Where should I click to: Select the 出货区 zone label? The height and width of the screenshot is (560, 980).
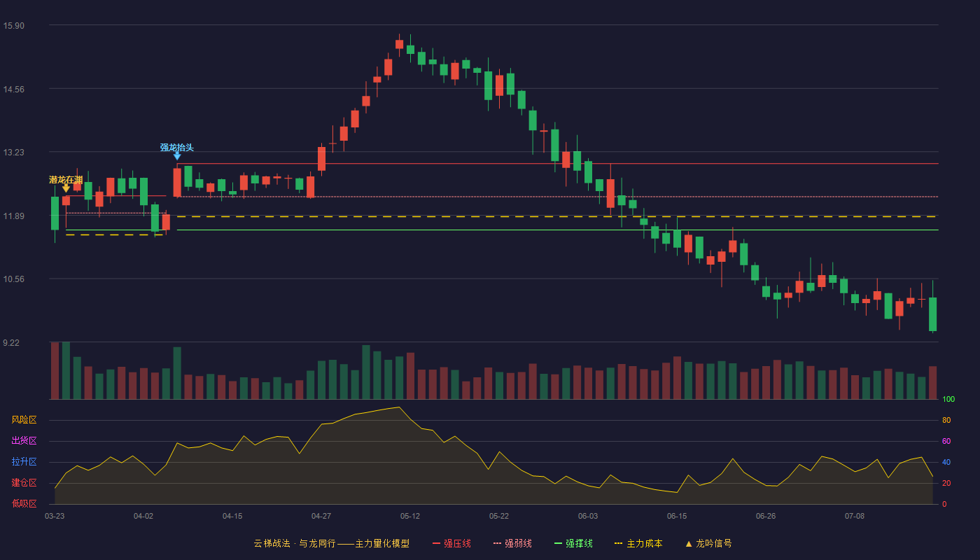(24, 441)
